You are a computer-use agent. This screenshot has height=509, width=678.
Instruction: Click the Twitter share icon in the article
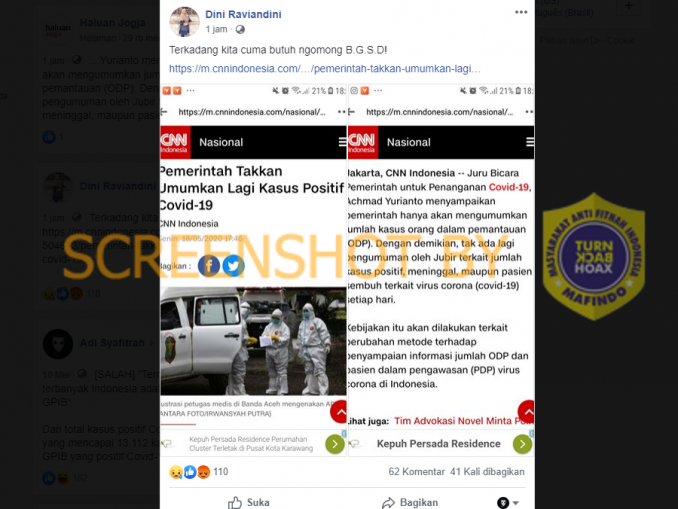233,266
